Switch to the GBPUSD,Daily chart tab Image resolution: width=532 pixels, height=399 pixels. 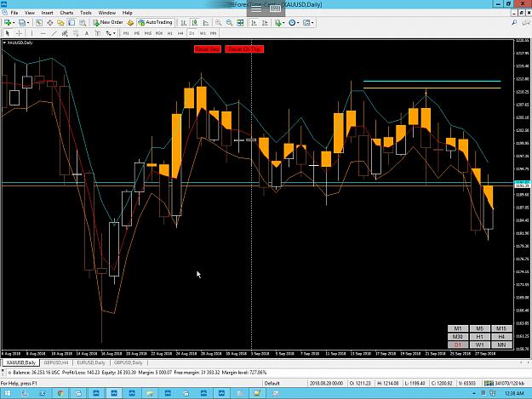[129, 362]
